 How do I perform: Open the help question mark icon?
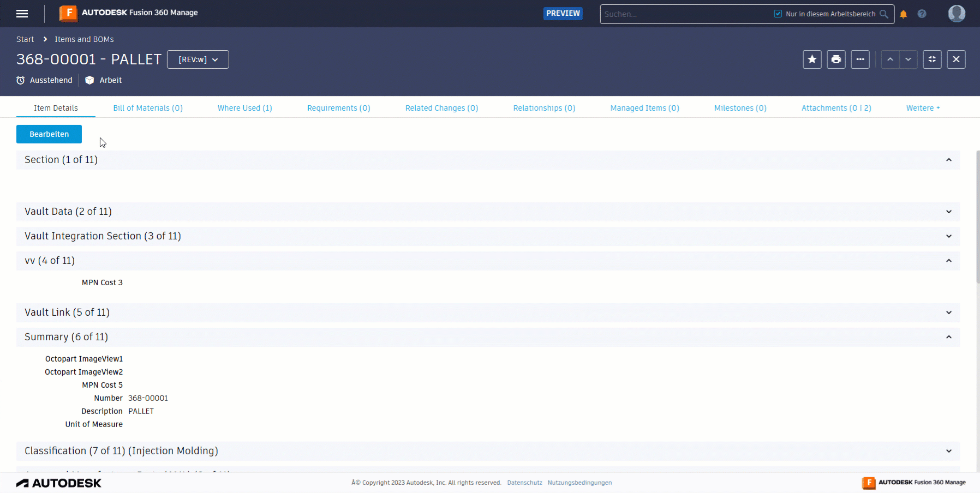pyautogui.click(x=922, y=14)
